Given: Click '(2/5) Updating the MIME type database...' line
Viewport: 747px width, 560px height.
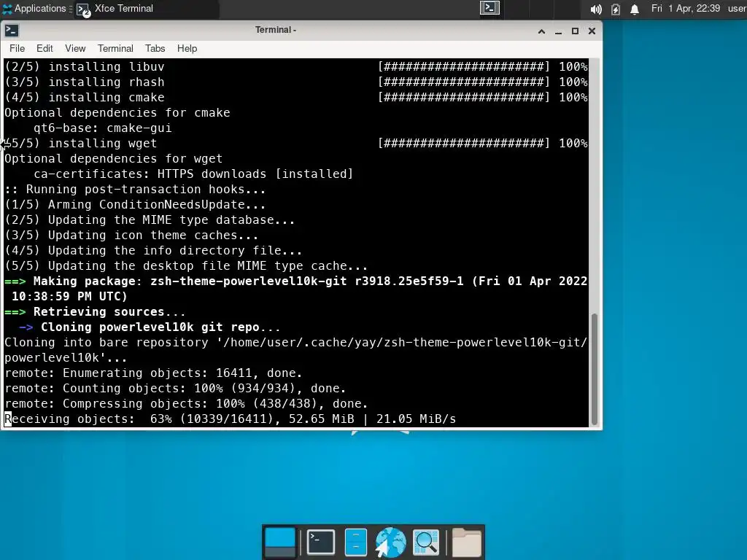Looking at the screenshot, I should [x=150, y=220].
